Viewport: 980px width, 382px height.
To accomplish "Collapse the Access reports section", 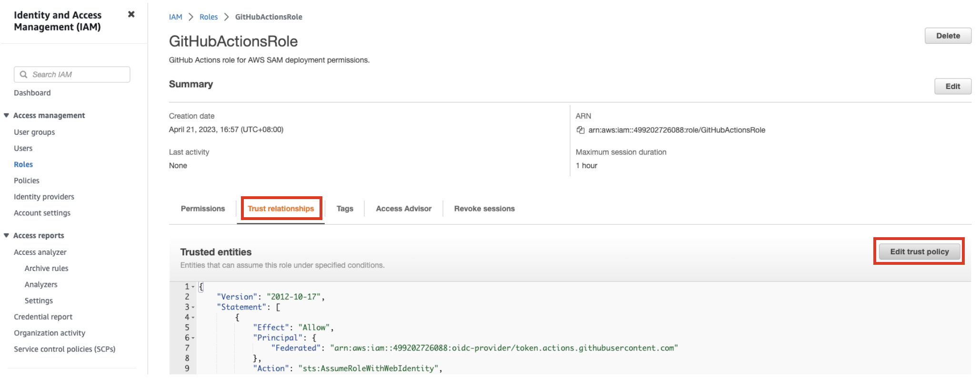I will [6, 235].
